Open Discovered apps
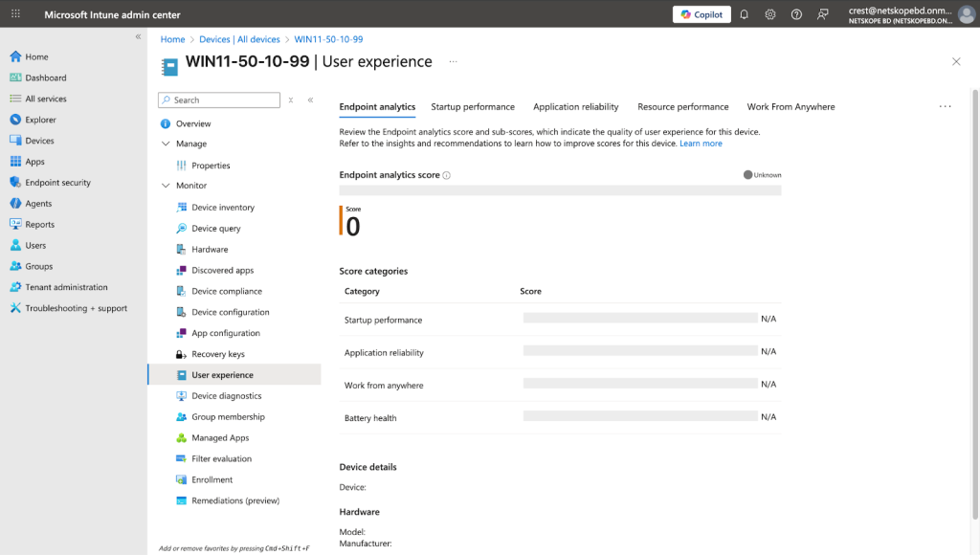Screen dimensions: 980x555 coord(222,271)
